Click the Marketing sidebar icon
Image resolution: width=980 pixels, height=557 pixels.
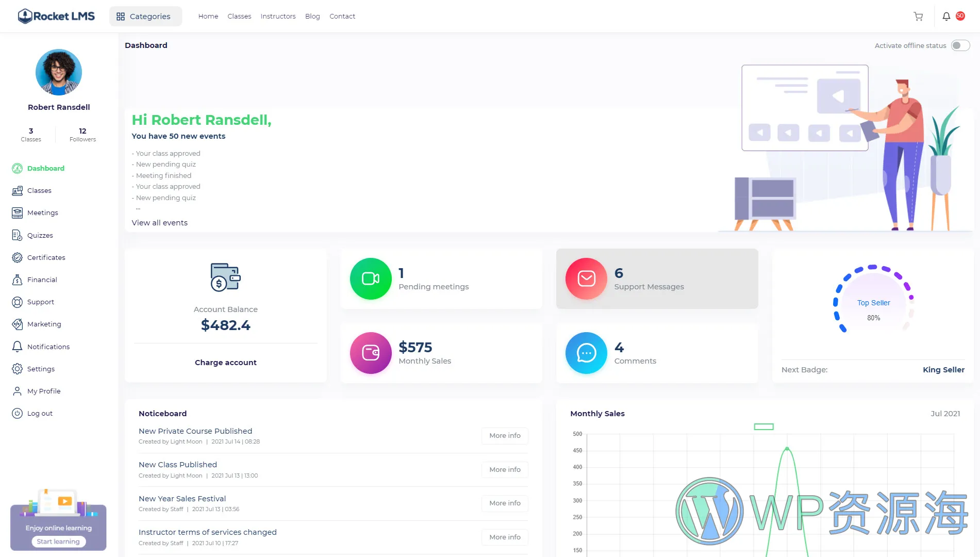[17, 324]
